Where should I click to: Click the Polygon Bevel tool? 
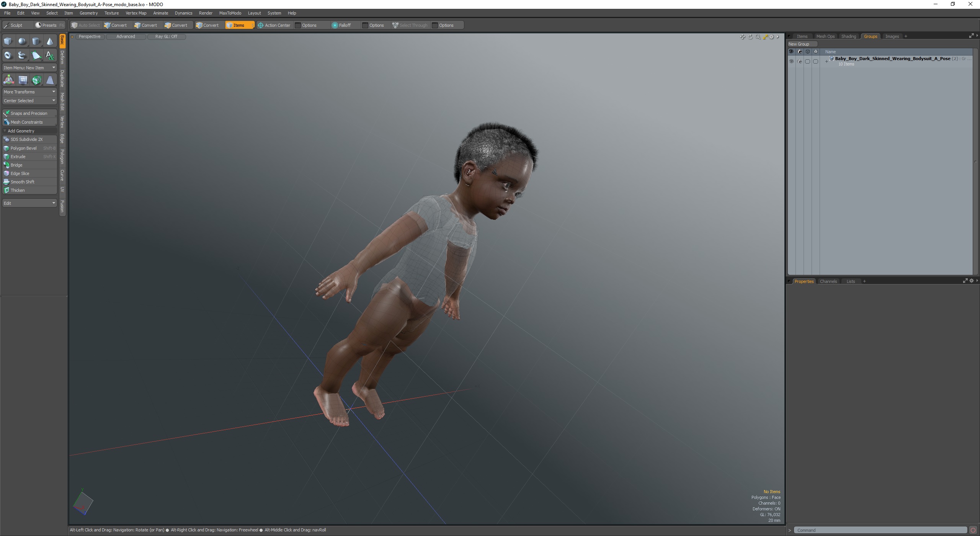23,147
